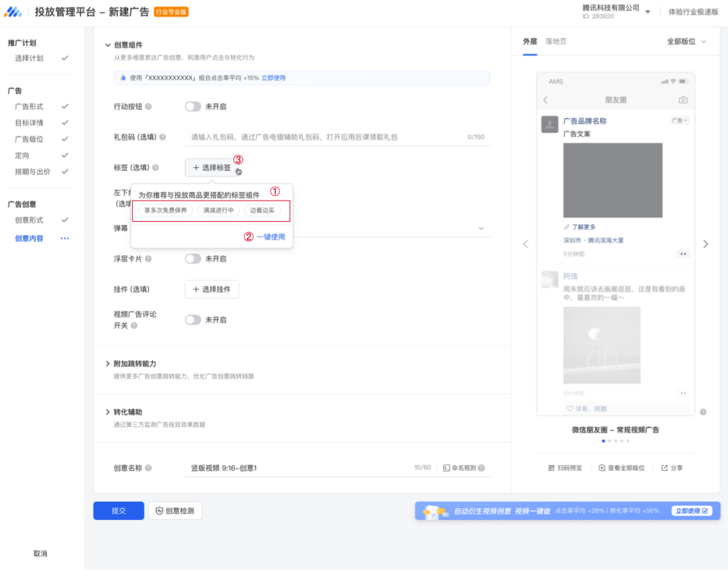Screen dimensions: 728x570
Task: Open the 弹幕 dropdown arrow
Action: (x=481, y=228)
